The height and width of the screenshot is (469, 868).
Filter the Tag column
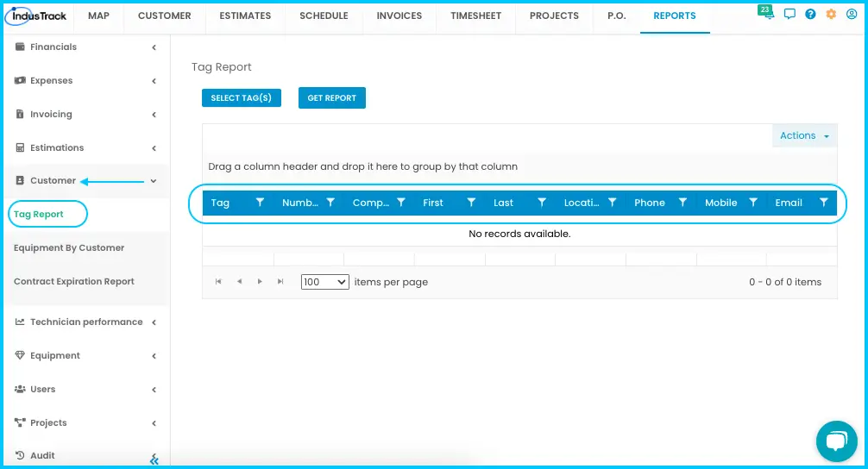pyautogui.click(x=260, y=203)
